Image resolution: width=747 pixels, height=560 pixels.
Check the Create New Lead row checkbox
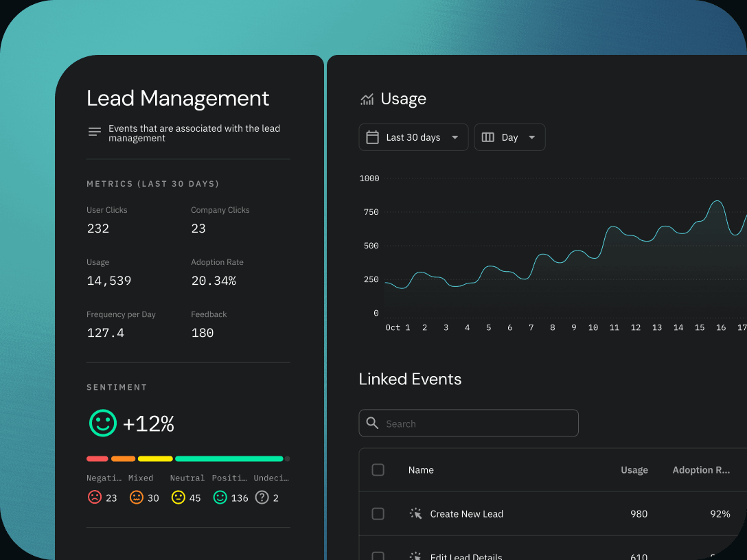point(378,514)
